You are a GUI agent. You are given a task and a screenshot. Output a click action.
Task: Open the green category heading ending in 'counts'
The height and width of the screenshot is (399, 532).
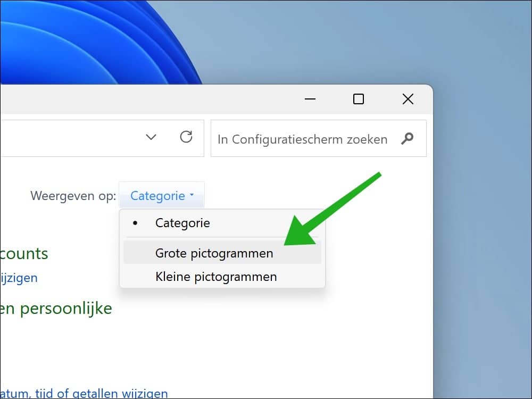tap(24, 254)
